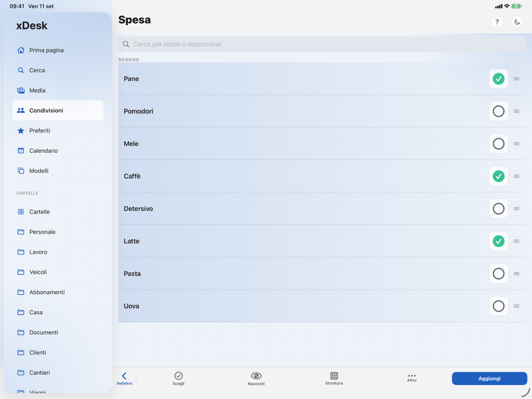Click reorder handle on Caffè row

click(x=516, y=176)
